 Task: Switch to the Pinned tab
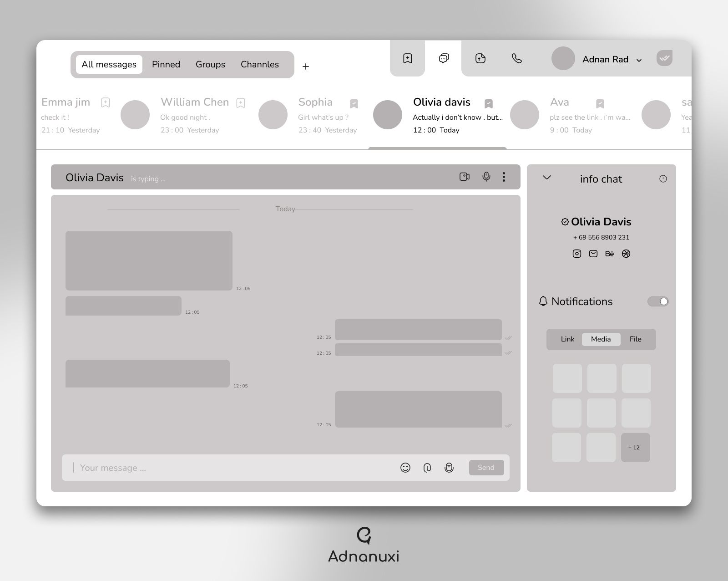point(166,64)
